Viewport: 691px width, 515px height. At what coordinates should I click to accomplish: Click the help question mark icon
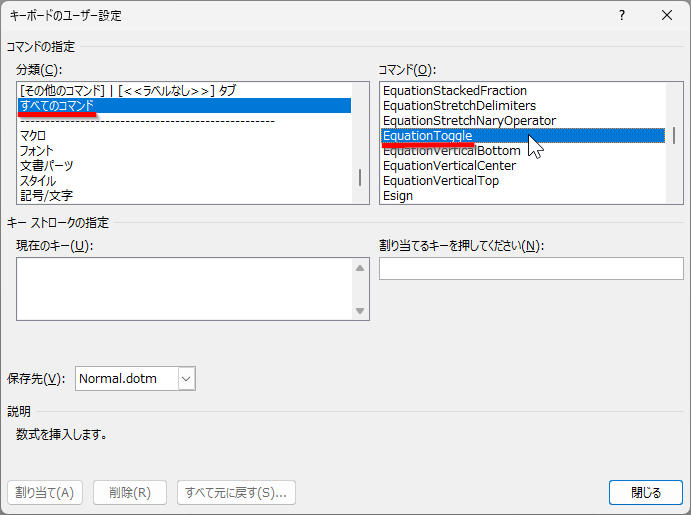point(621,15)
